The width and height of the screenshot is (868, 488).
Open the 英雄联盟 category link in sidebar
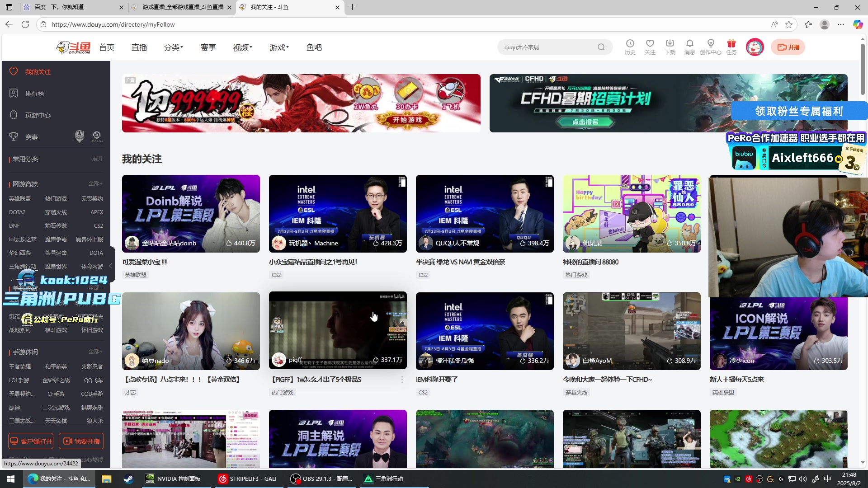click(x=20, y=199)
